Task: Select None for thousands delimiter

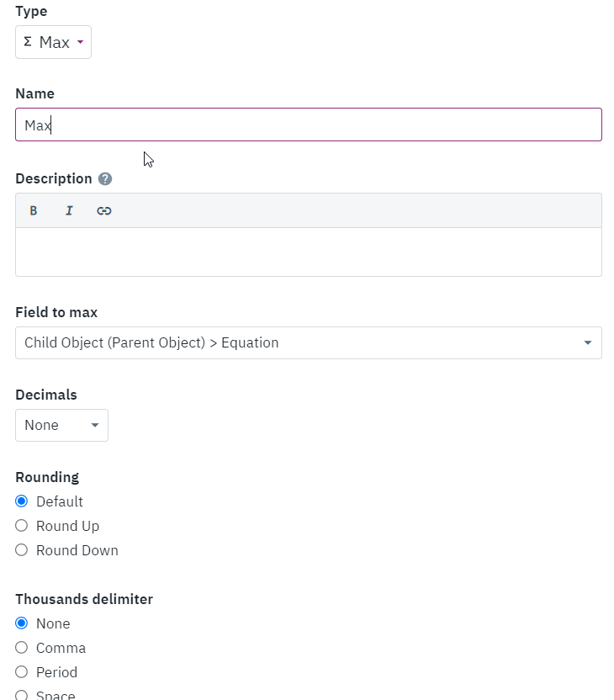Action: click(x=22, y=623)
